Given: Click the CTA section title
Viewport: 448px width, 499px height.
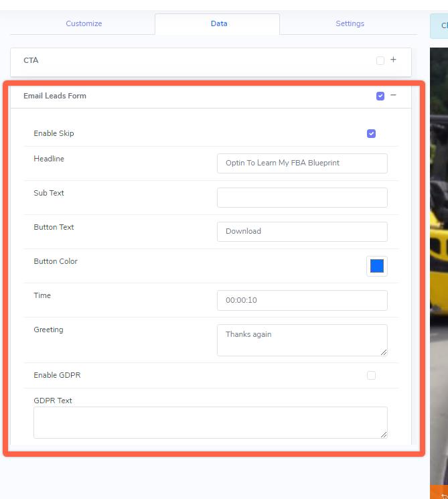Looking at the screenshot, I should click(x=31, y=60).
